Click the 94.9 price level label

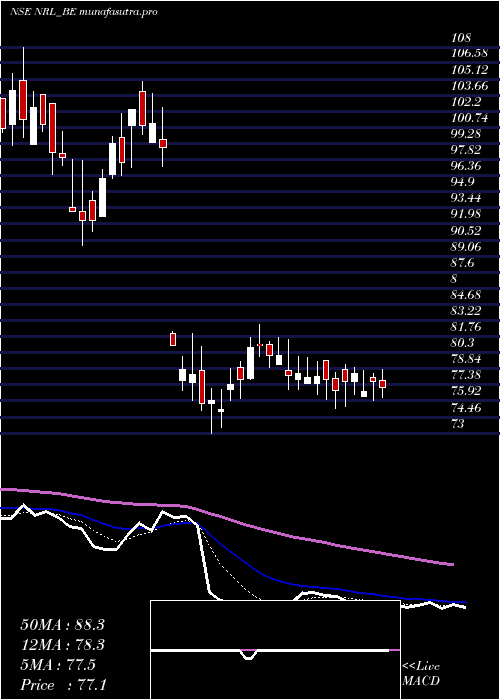(x=463, y=183)
